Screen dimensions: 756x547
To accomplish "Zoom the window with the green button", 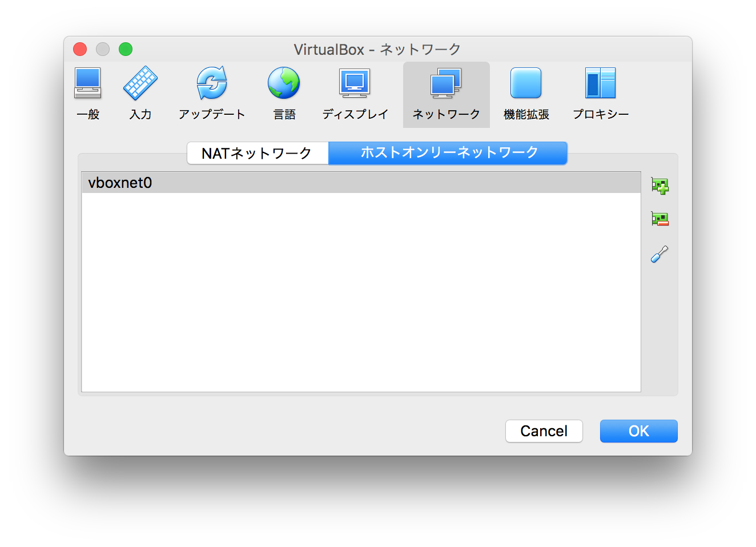I will point(126,50).
